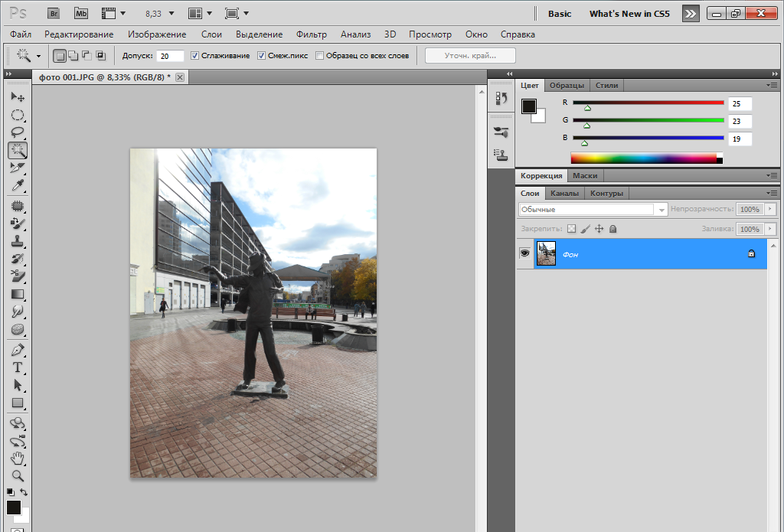Open the History panel icon
The image size is (784, 532).
501,98
